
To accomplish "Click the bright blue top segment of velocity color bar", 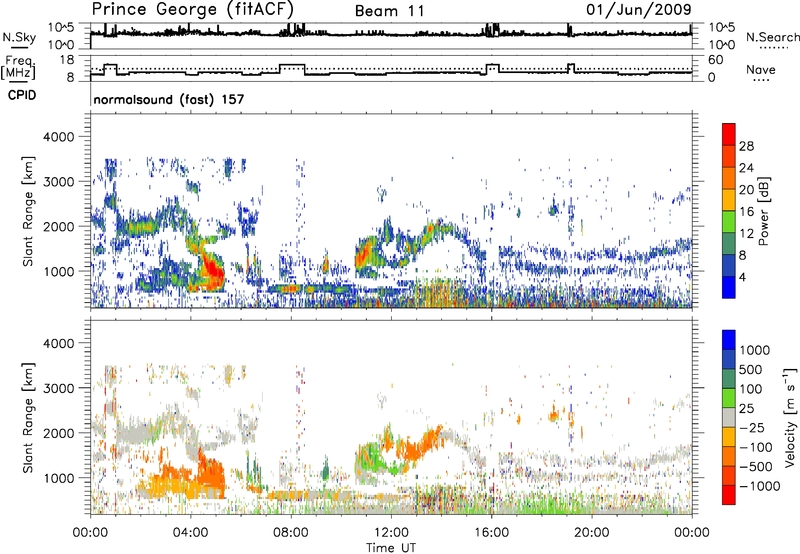I will pyautogui.click(x=729, y=340).
